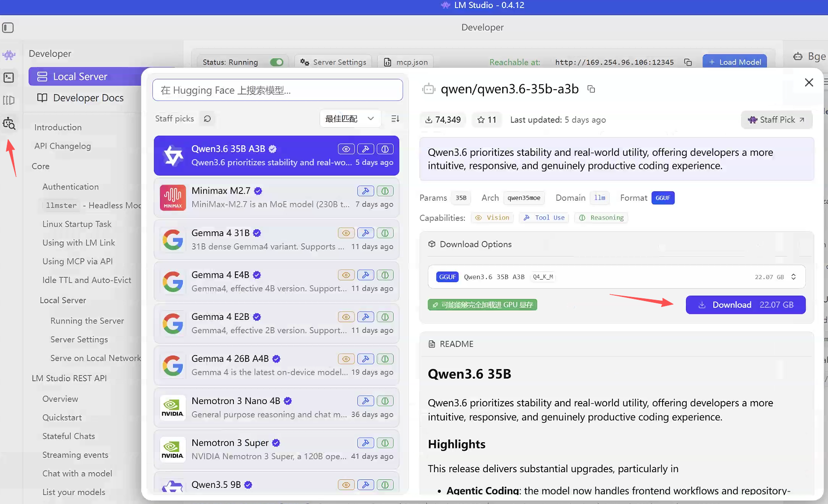Open the Linux Startup Task docs page
The height and width of the screenshot is (504, 828).
click(x=77, y=224)
